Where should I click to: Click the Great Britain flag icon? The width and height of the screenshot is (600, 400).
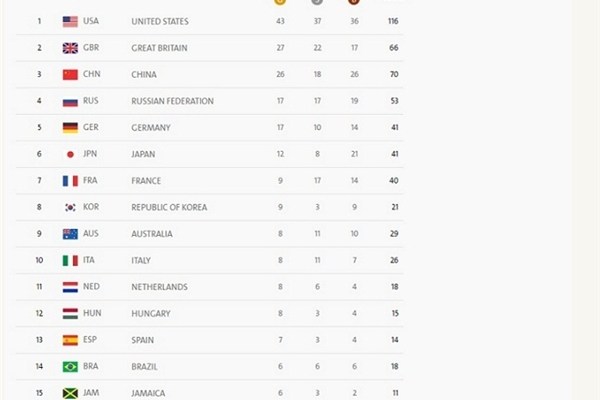point(70,48)
